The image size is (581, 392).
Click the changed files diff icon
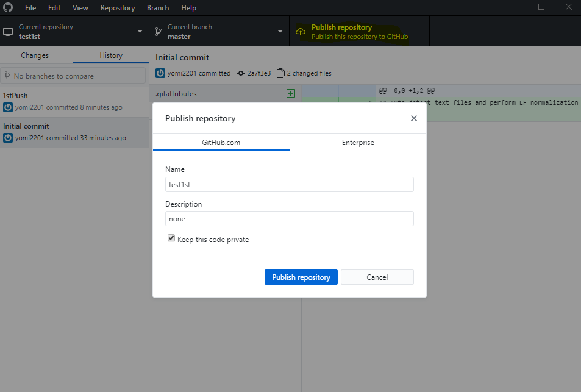280,73
